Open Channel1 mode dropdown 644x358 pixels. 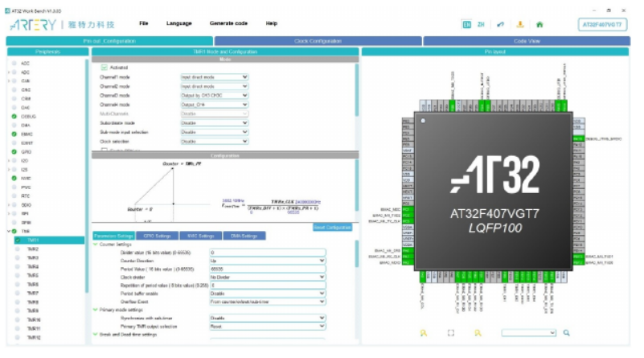tap(215, 77)
